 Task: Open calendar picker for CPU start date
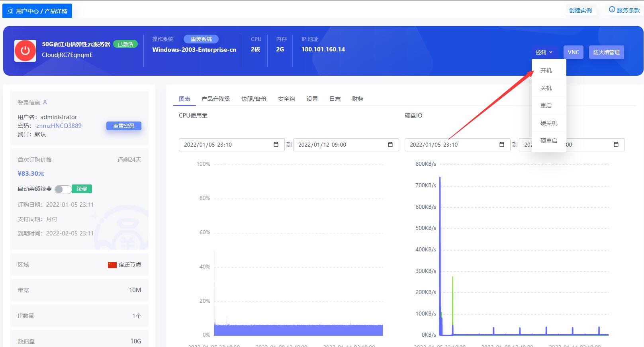(x=276, y=145)
